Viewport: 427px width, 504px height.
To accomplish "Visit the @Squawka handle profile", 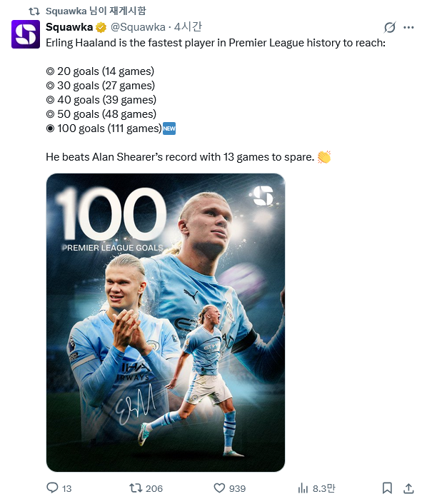I will click(x=138, y=27).
